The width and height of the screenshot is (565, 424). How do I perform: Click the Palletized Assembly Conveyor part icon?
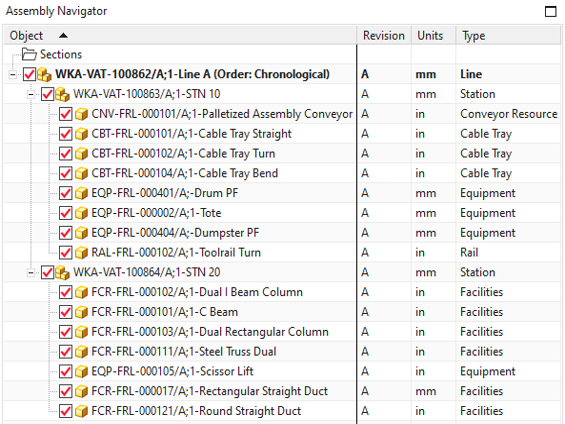tap(81, 114)
